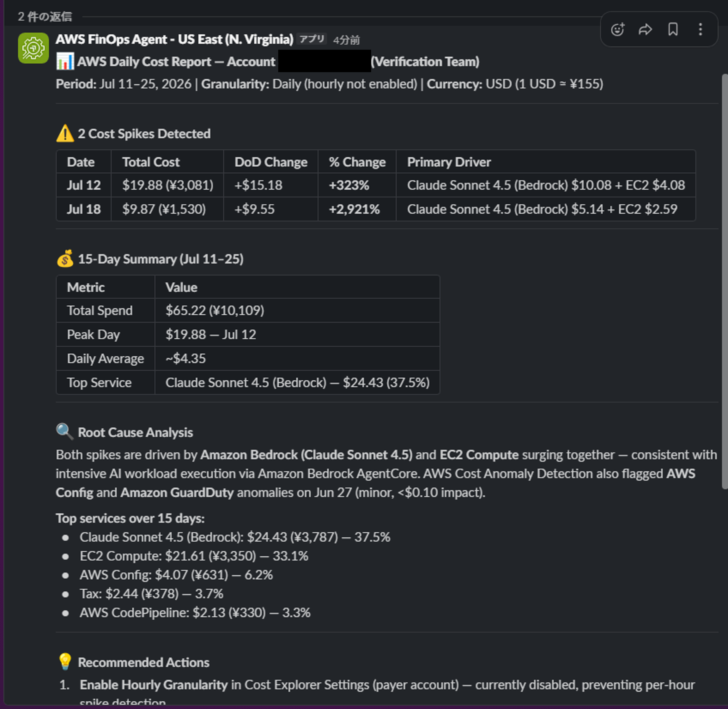728x709 pixels.
Task: Forward the message with share arrow
Action: pyautogui.click(x=645, y=29)
